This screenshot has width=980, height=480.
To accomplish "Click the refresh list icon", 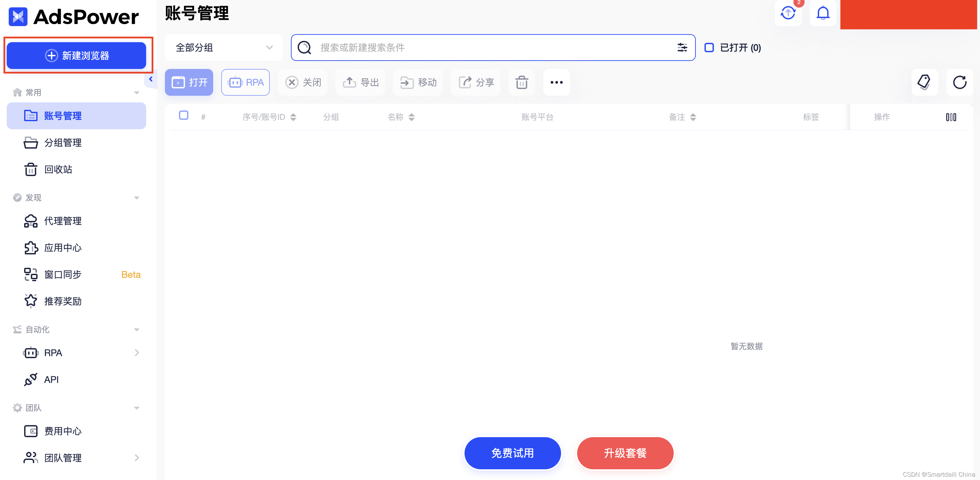I will 959,82.
